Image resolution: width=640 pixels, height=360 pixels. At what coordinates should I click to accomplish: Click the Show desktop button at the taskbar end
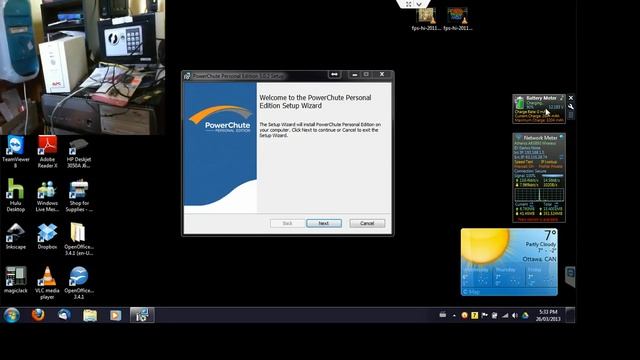click(x=570, y=315)
